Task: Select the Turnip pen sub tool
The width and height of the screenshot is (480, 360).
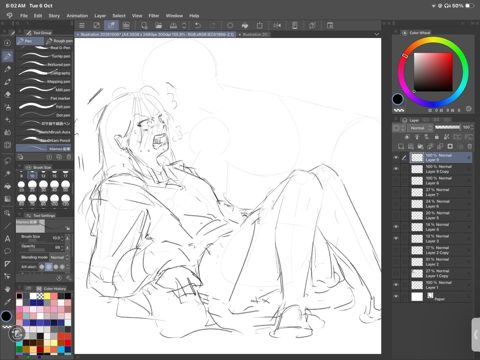Action: [x=45, y=56]
